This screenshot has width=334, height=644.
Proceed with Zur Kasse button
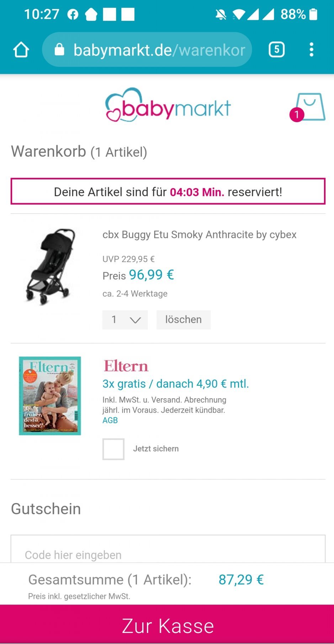[167, 625]
